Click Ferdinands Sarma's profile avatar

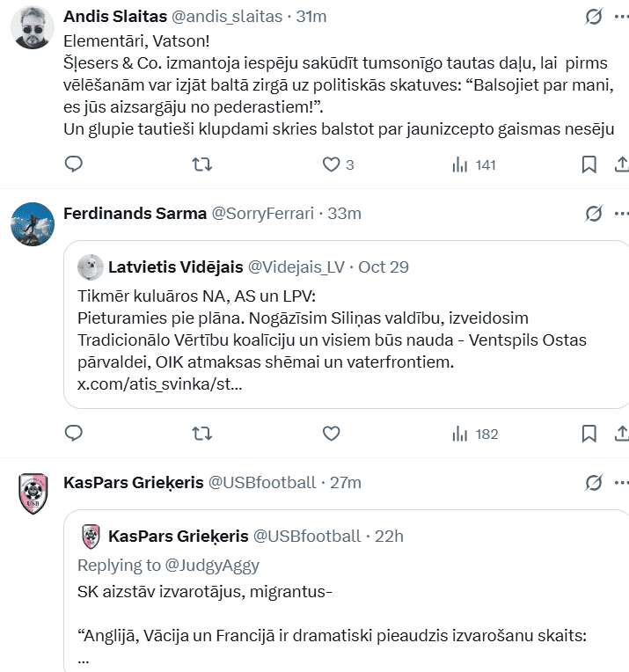(33, 223)
